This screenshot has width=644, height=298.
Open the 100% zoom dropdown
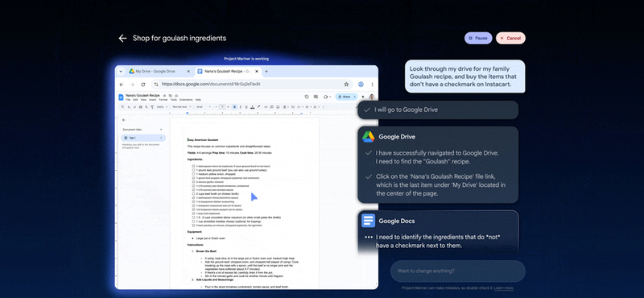click(x=162, y=107)
